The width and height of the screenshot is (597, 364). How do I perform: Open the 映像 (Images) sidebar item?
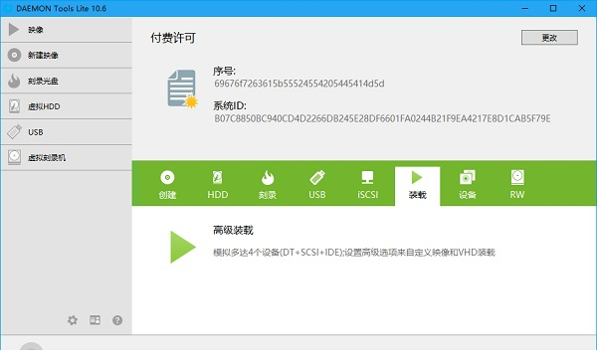click(67, 30)
